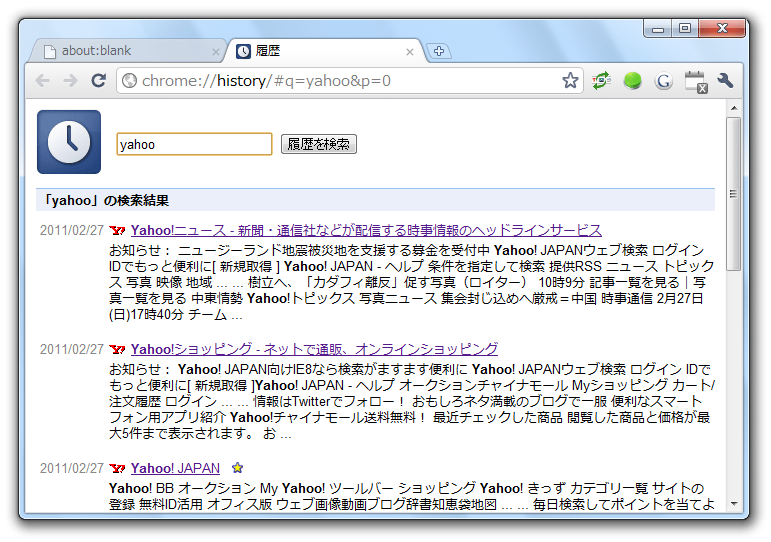Viewport: 771px width, 542px height.
Task: Click the browser back arrow
Action: point(43,81)
